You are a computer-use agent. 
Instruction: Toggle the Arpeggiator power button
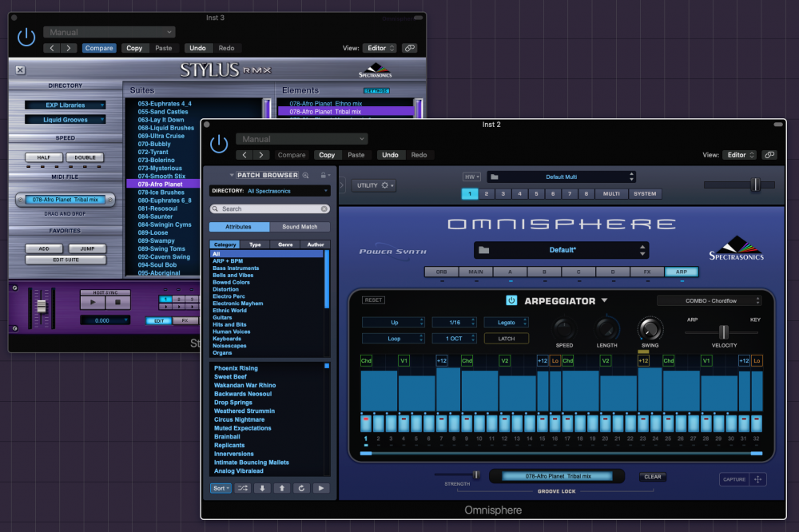click(511, 300)
